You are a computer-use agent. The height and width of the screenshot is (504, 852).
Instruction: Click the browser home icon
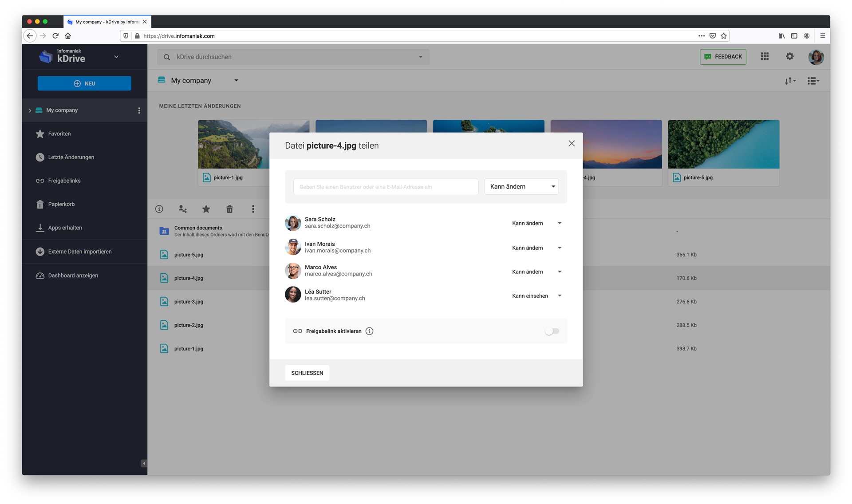pos(68,36)
